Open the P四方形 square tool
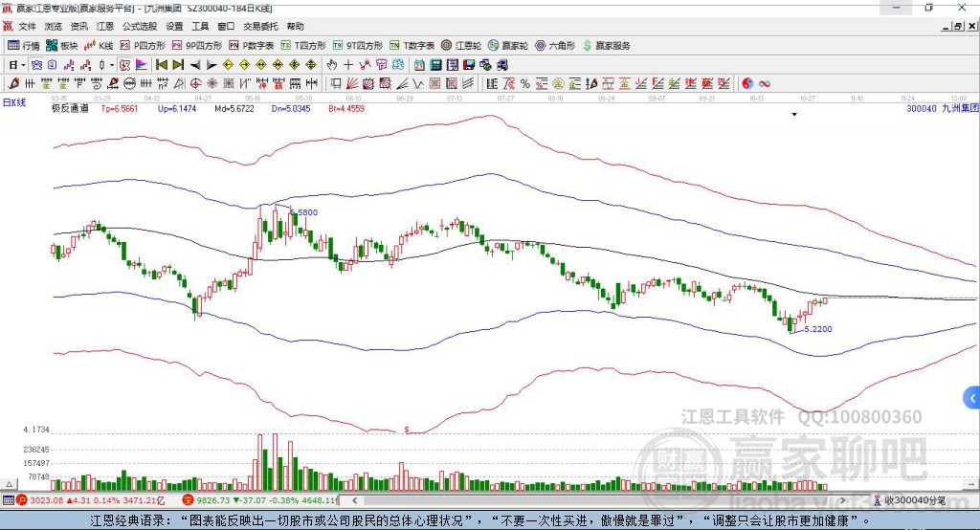Image resolution: width=980 pixels, height=530 pixels. (143, 46)
